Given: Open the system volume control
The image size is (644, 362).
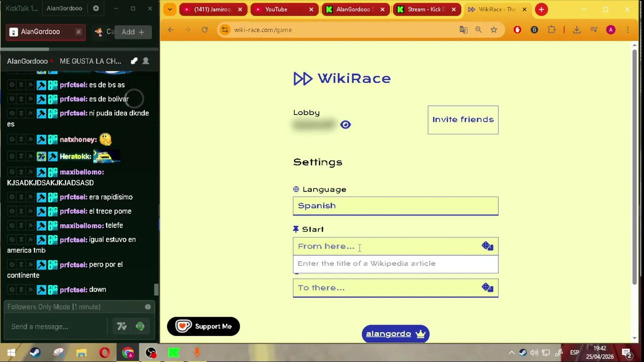Looking at the screenshot, I should click(534, 353).
